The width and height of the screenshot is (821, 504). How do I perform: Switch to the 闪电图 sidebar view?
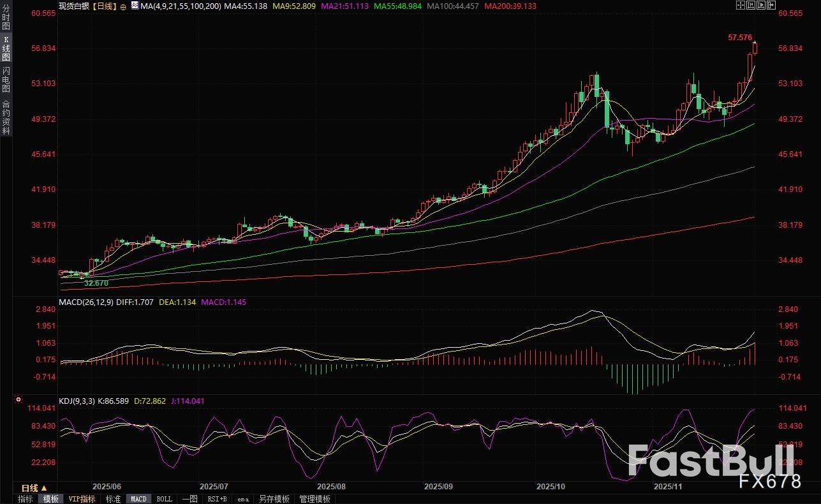pyautogui.click(x=6, y=79)
